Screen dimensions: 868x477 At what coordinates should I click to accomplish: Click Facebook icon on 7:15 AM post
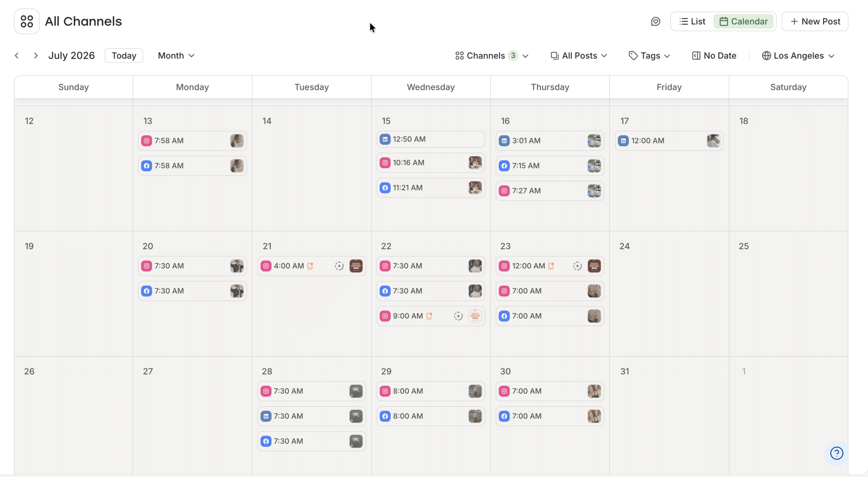tap(504, 166)
